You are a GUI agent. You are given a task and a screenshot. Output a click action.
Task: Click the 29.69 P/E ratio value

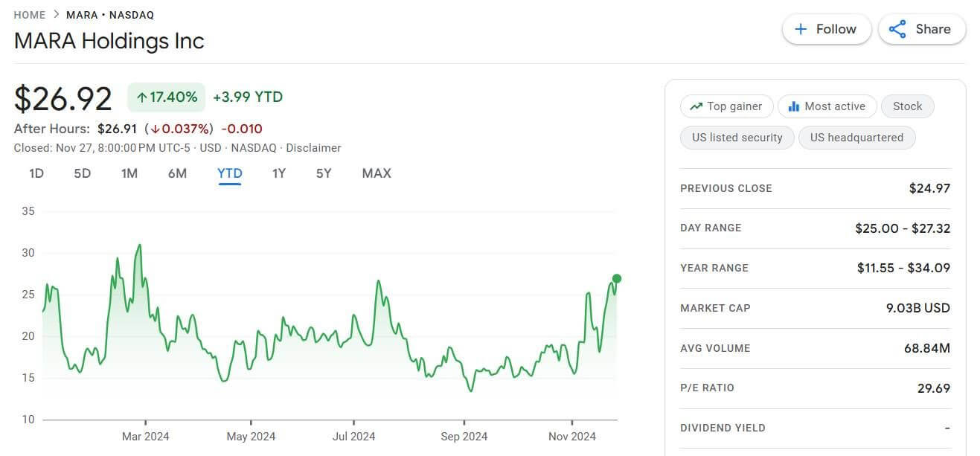pos(934,388)
